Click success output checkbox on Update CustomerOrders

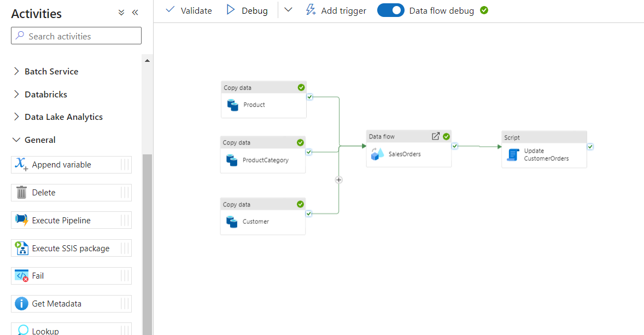(x=590, y=147)
